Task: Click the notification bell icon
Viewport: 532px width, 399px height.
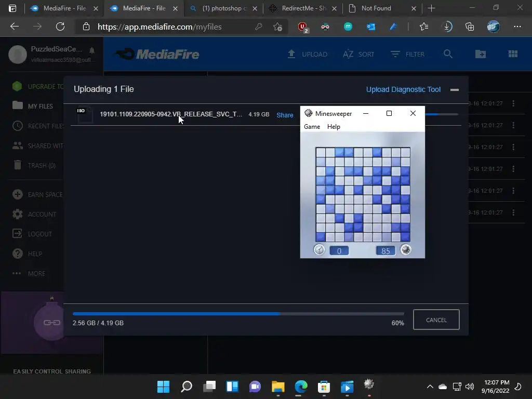Action: tap(91, 50)
